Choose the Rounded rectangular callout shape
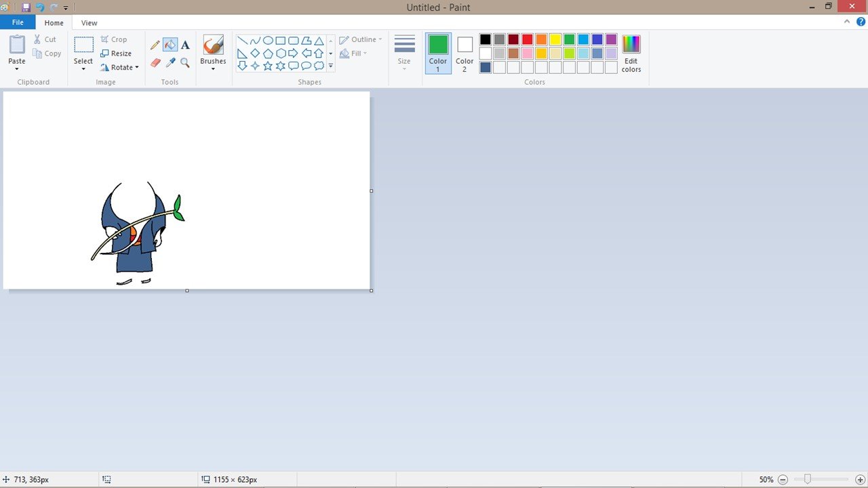Screen dimensions: 868x488 coord(293,66)
